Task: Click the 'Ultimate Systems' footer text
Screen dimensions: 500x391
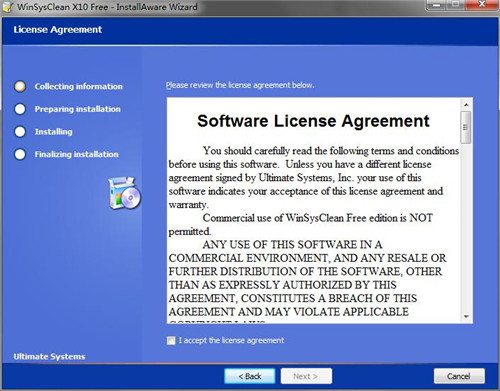Action: point(49,357)
